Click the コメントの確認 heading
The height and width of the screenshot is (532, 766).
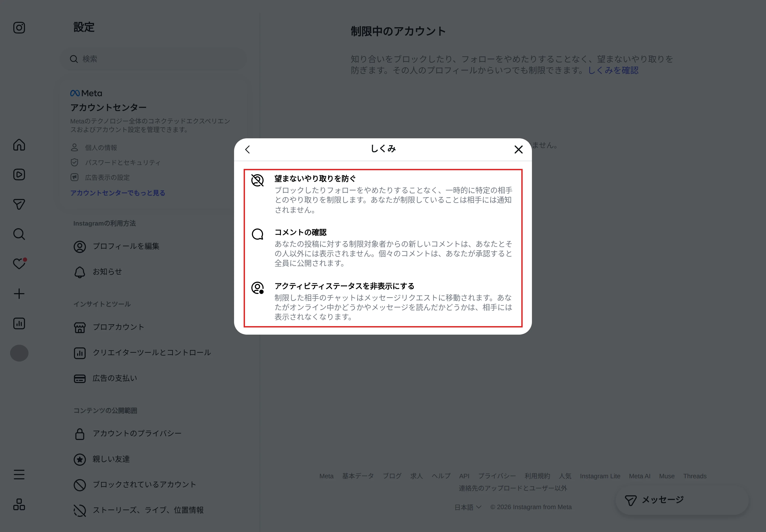point(300,232)
